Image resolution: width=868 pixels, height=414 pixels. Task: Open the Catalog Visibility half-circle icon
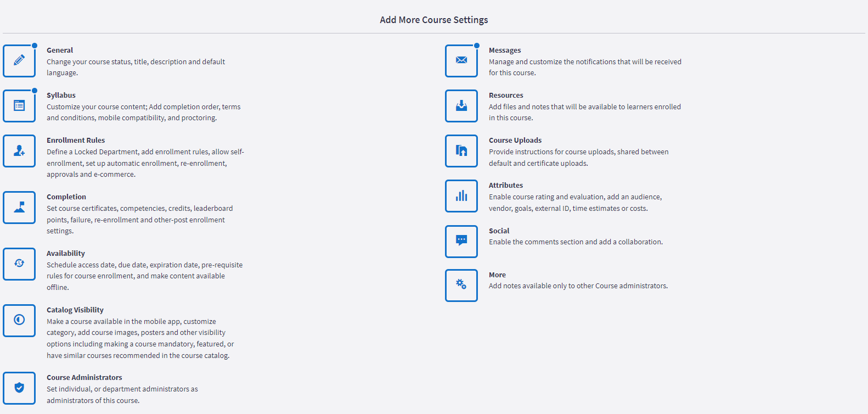click(19, 321)
